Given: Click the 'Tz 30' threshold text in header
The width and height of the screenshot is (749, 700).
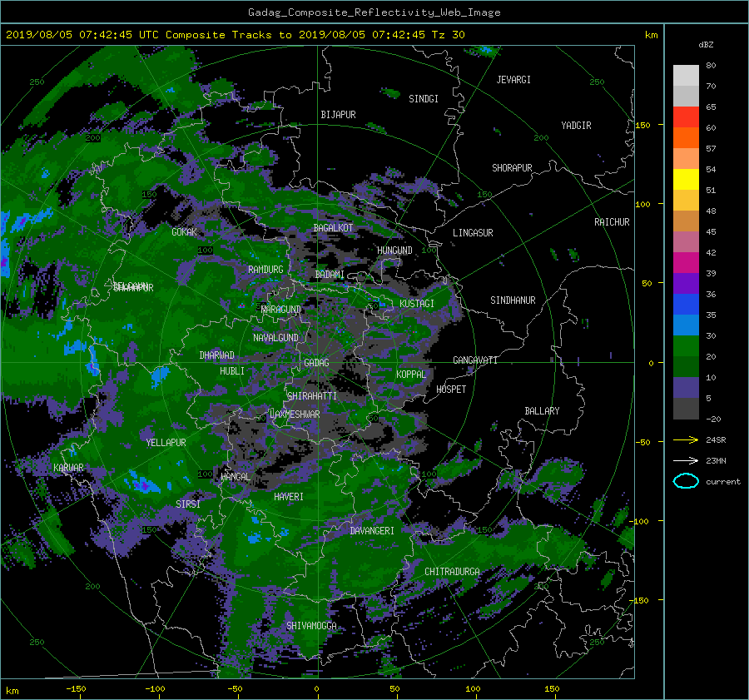Looking at the screenshot, I should pyautogui.click(x=448, y=35).
